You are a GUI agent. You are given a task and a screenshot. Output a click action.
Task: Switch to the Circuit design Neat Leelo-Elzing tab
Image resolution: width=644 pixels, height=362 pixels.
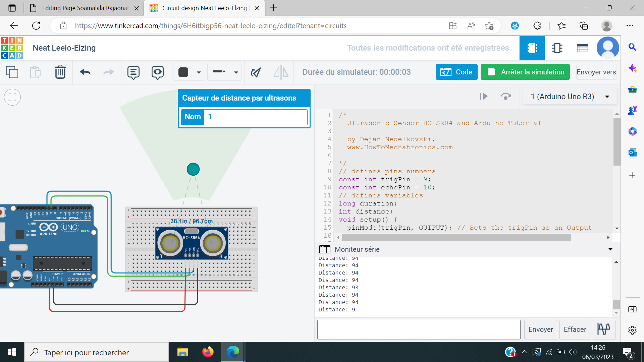tap(205, 8)
